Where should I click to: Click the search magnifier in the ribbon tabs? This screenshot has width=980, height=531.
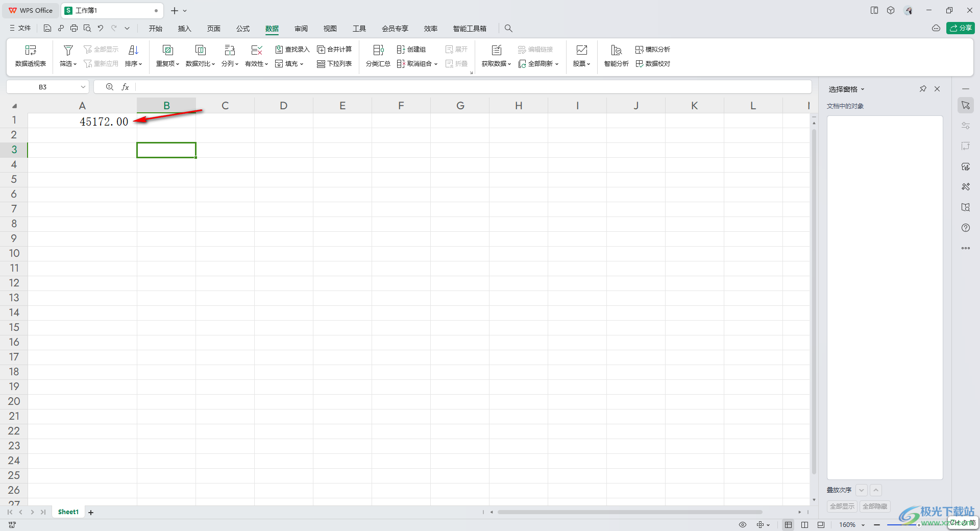point(508,29)
